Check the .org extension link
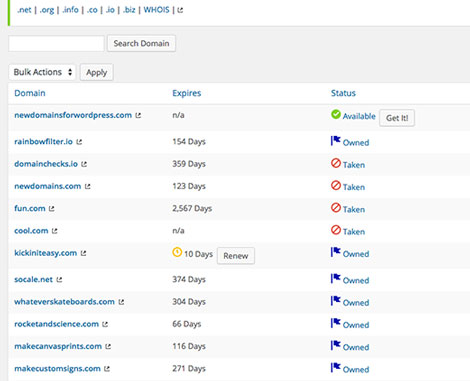The image size is (470, 381). click(47, 10)
